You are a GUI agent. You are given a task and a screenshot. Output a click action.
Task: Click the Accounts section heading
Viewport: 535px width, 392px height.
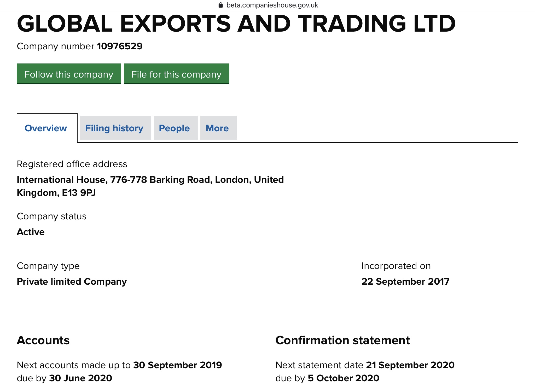[43, 340]
